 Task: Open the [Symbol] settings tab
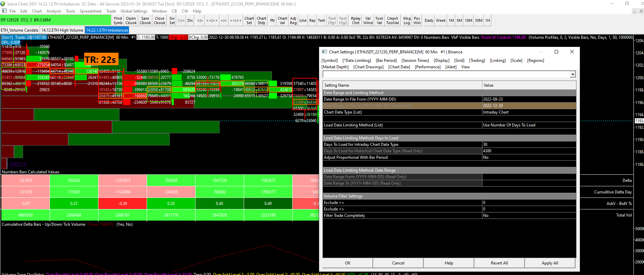coord(330,61)
